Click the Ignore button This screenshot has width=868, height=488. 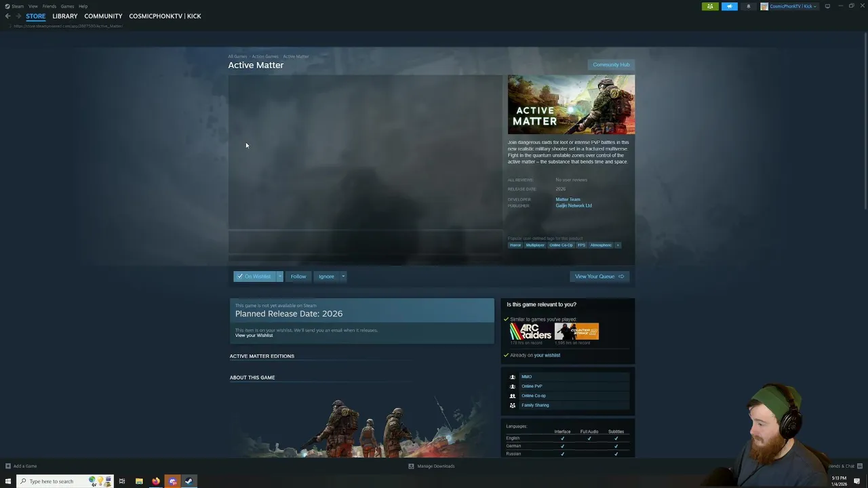pos(326,277)
